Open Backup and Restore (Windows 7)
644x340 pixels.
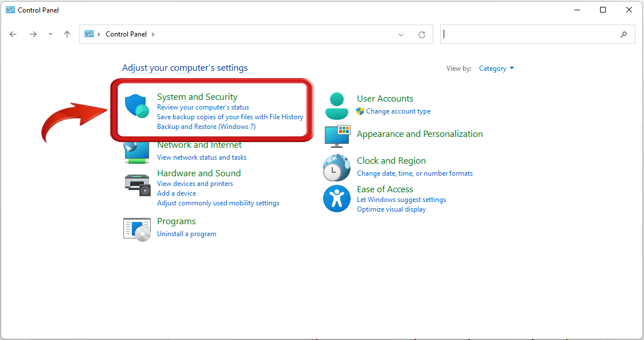point(207,126)
